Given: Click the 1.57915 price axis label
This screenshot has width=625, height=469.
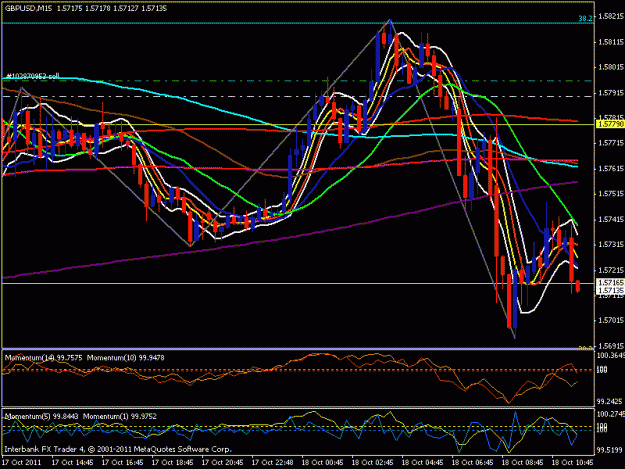Looking at the screenshot, I should coord(611,92).
